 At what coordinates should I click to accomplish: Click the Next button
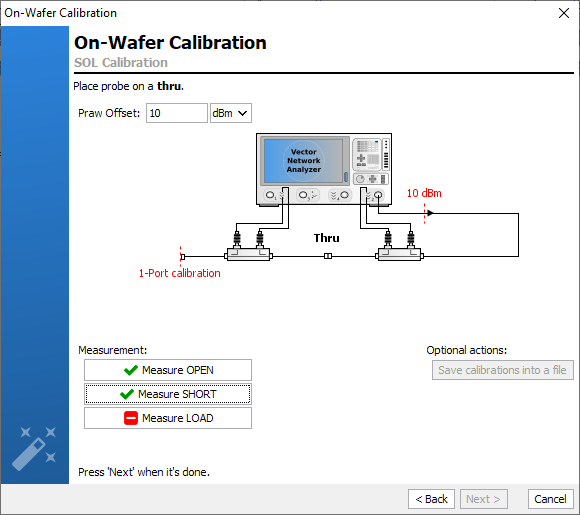[484, 499]
